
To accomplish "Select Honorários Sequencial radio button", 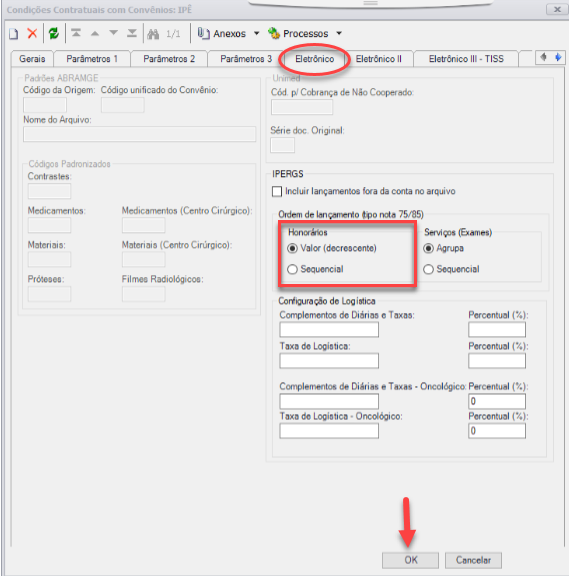I will (x=292, y=269).
